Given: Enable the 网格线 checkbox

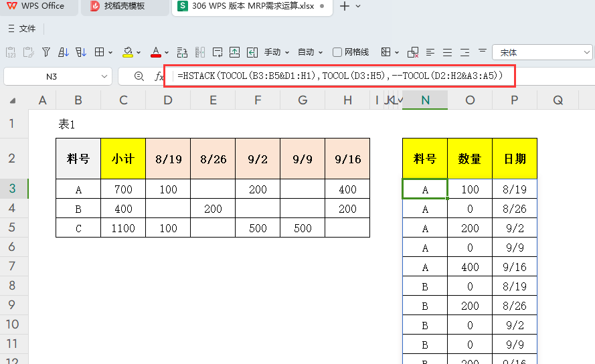Looking at the screenshot, I should pos(337,52).
